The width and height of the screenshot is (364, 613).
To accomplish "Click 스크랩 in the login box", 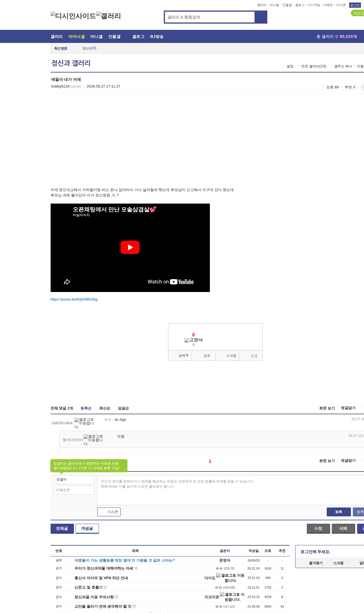I will (x=338, y=563).
